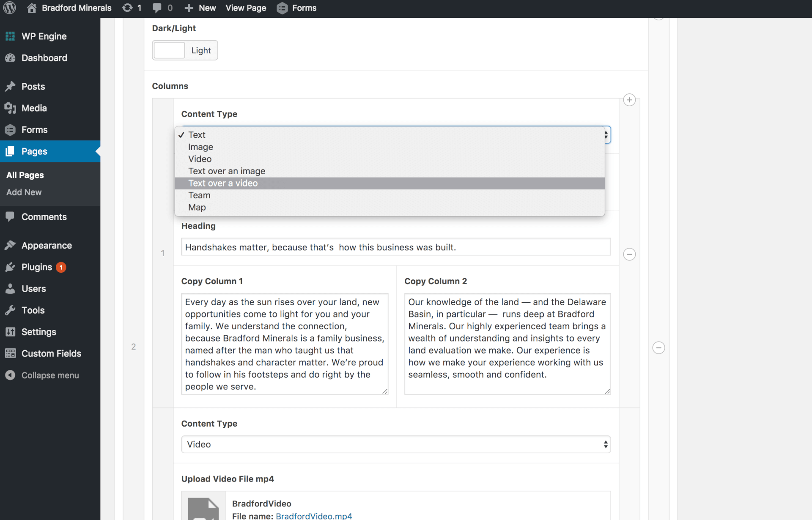
Task: Open the updates icon showing 1
Action: (127, 8)
